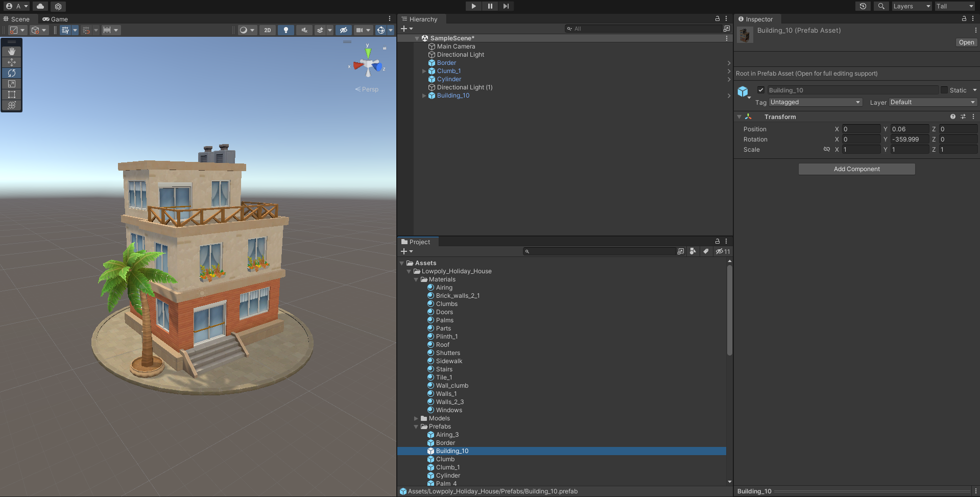Select the Scale tool
Image resolution: width=980 pixels, height=497 pixels.
(12, 84)
